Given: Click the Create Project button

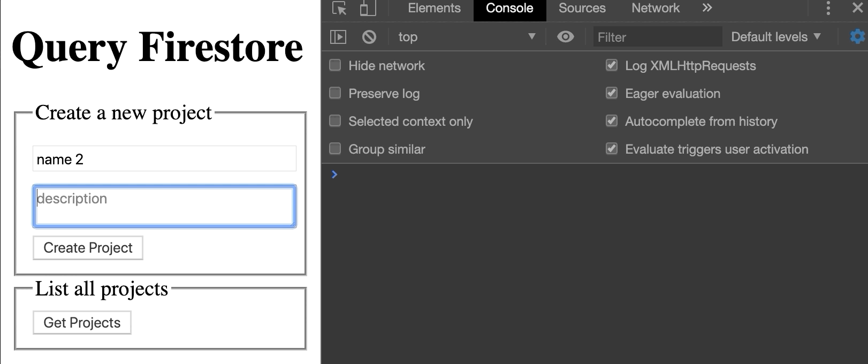Looking at the screenshot, I should (88, 248).
